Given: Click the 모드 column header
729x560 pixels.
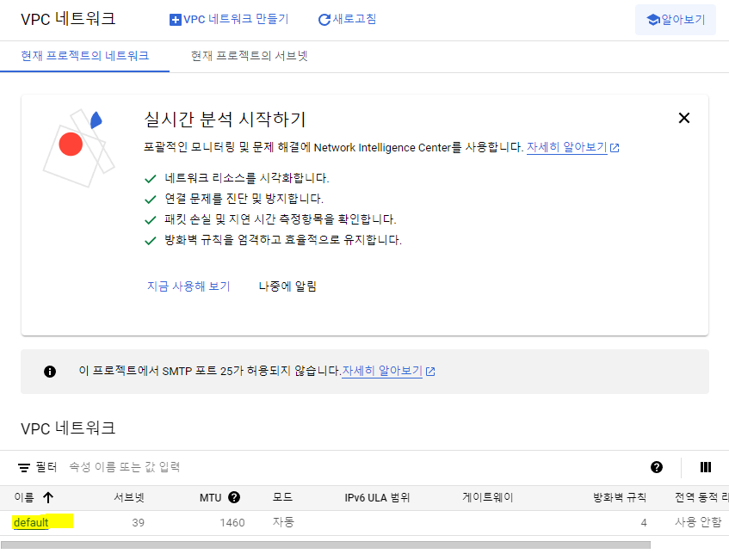Looking at the screenshot, I should point(282,497).
